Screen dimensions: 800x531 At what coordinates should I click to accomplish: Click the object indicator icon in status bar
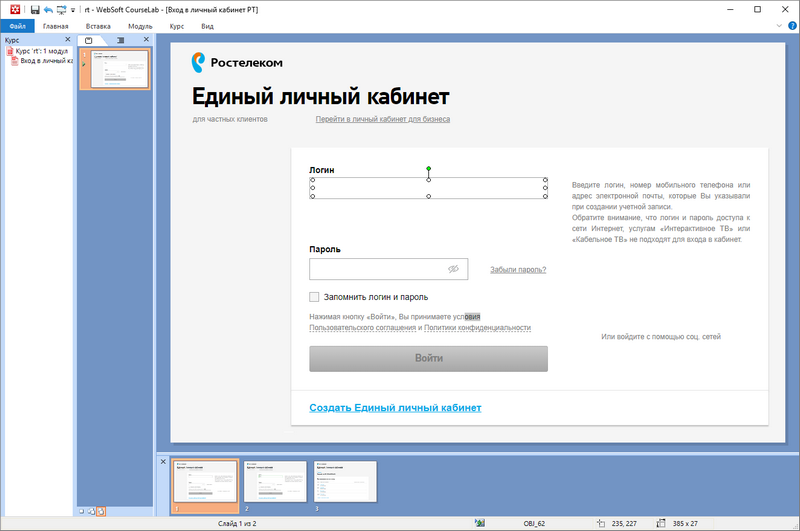(480, 523)
